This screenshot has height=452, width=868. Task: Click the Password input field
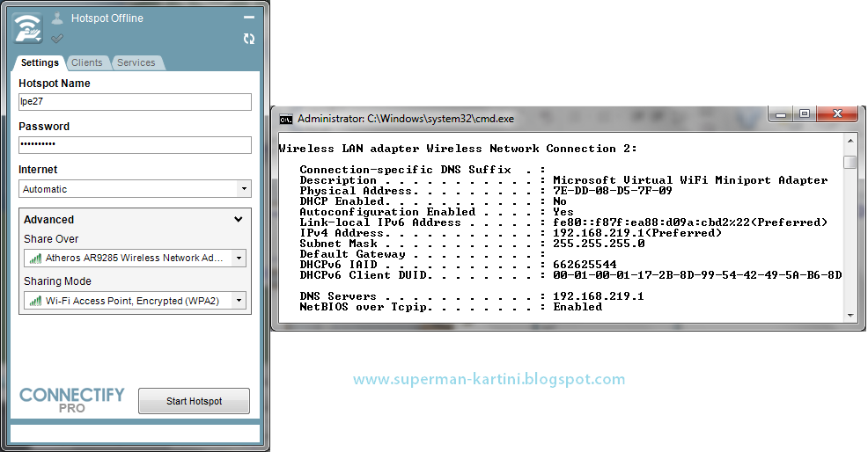135,145
